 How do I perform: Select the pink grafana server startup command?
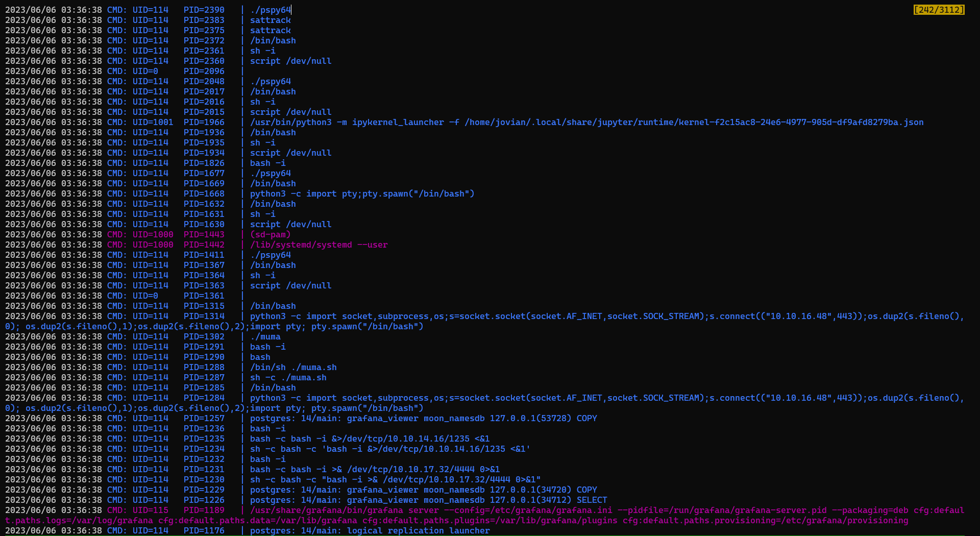pyautogui.click(x=510, y=510)
